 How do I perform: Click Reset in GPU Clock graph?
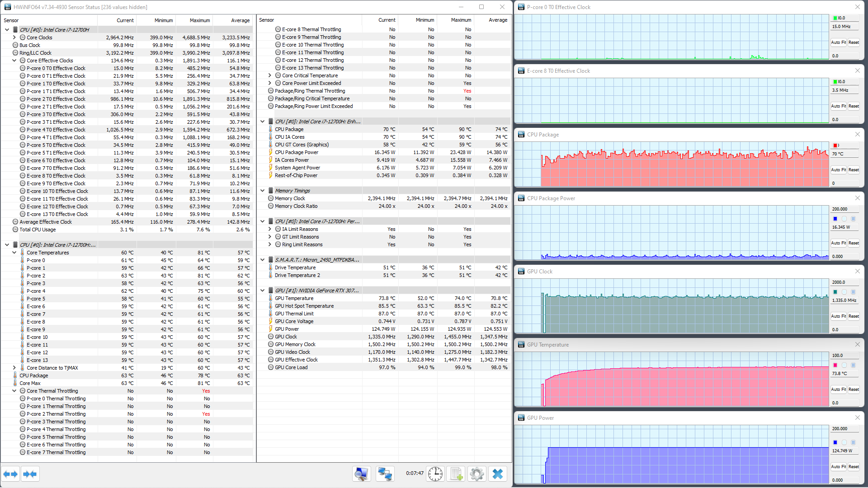(854, 316)
